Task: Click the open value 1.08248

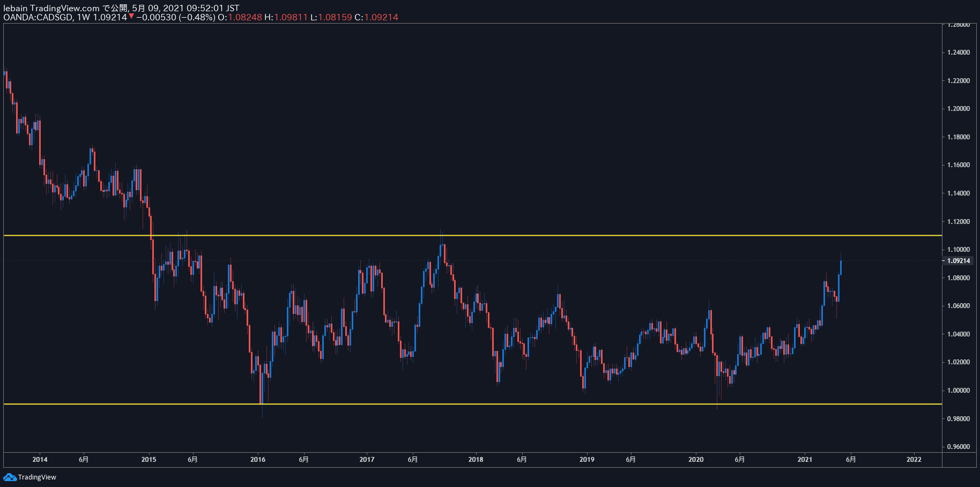Action: 245,17
